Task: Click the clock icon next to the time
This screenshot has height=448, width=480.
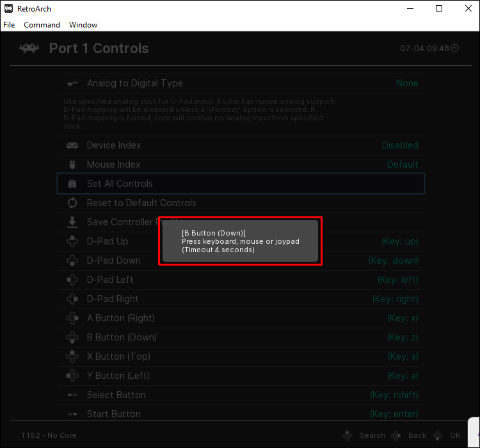Action: coord(455,48)
